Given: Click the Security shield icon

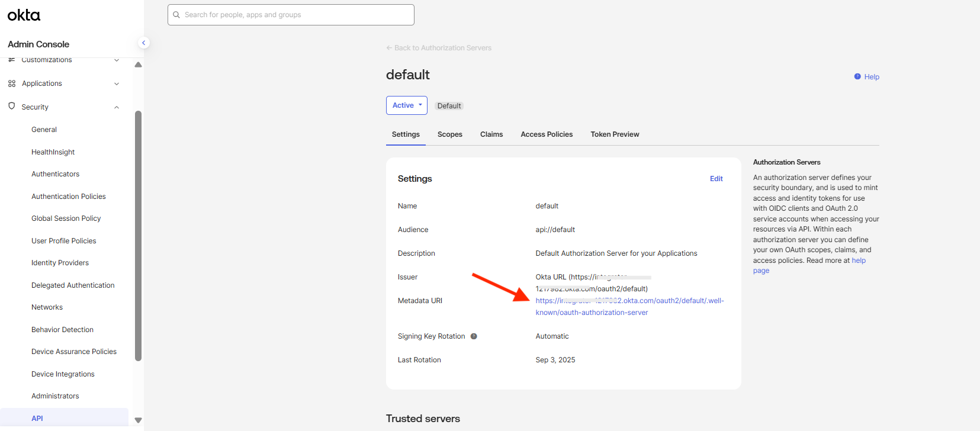Looking at the screenshot, I should click(12, 107).
